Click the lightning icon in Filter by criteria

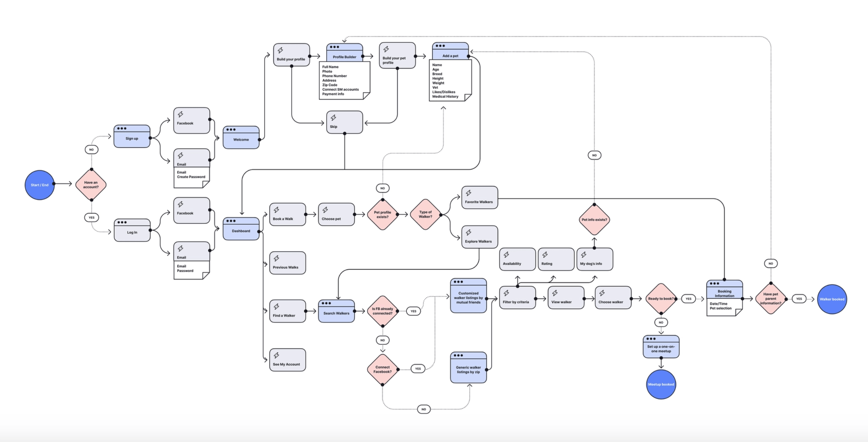point(506,293)
